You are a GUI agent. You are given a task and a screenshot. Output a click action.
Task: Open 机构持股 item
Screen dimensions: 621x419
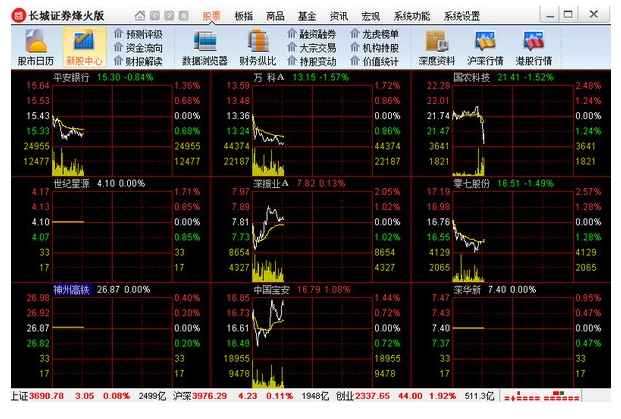[x=375, y=48]
